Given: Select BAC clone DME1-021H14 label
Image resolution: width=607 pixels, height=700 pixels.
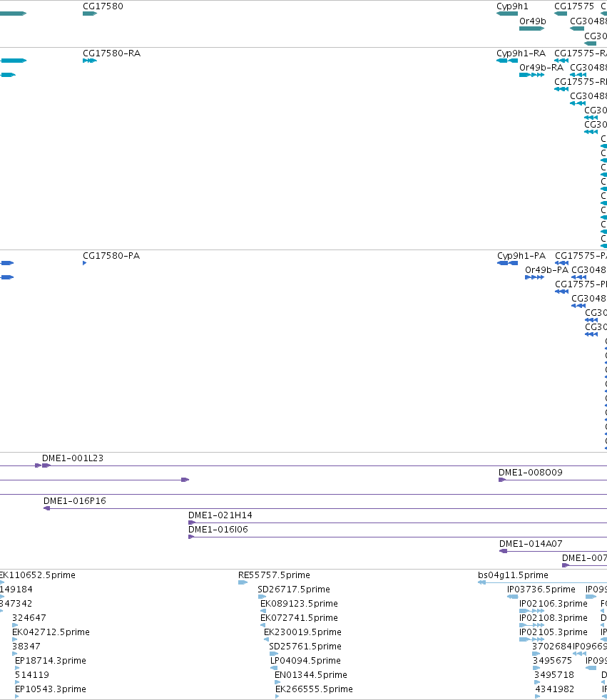Looking at the screenshot, I should (x=220, y=515).
